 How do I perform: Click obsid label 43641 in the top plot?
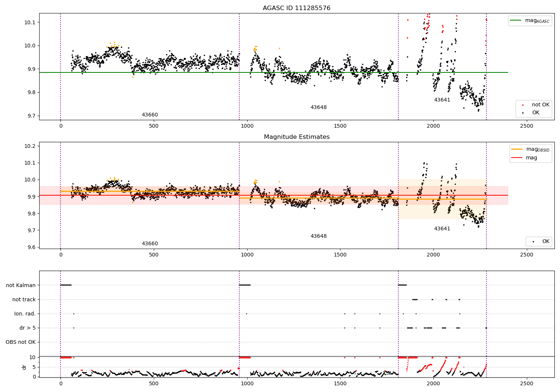point(442,100)
